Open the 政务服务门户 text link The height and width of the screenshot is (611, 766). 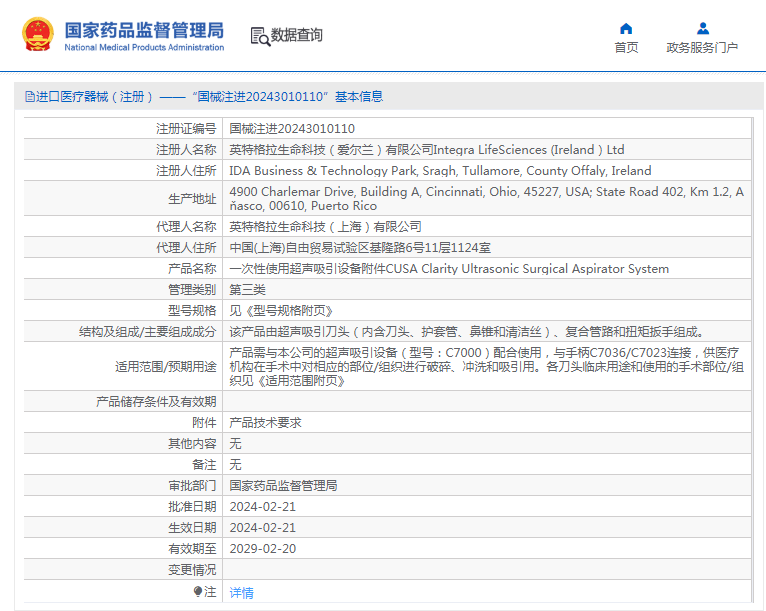[x=702, y=47]
